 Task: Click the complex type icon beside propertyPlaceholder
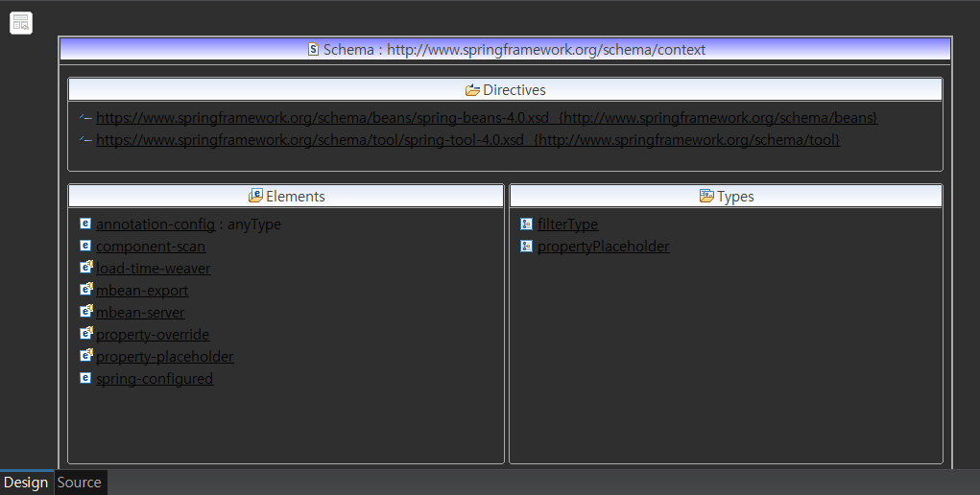pyautogui.click(x=526, y=247)
